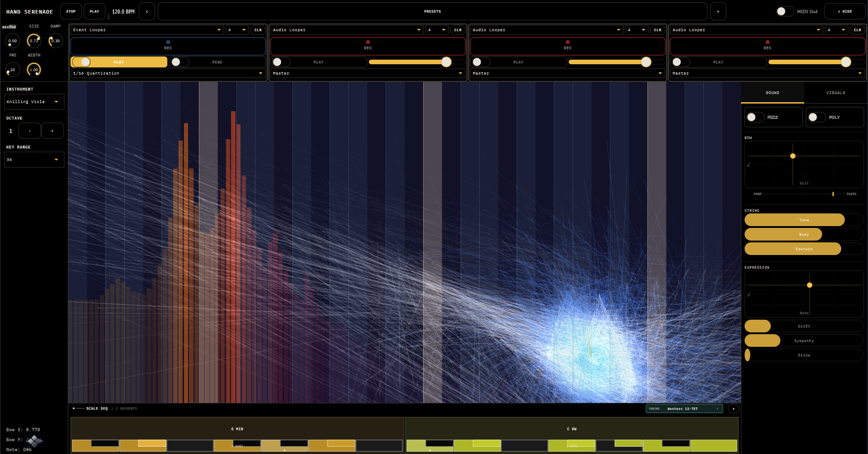Click the BOW XY pad handle
The image size is (868, 454).
coord(793,156)
